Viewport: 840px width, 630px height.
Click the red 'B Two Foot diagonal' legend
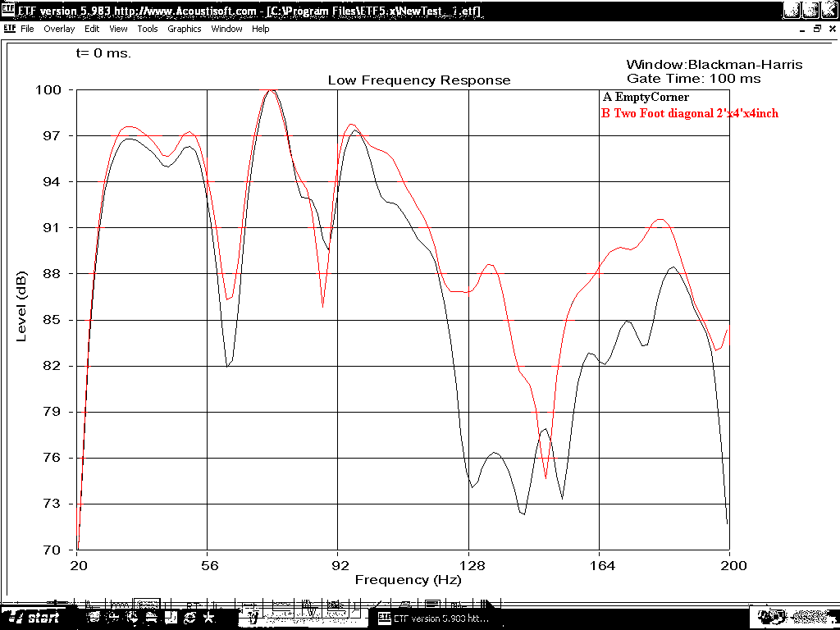coord(690,113)
